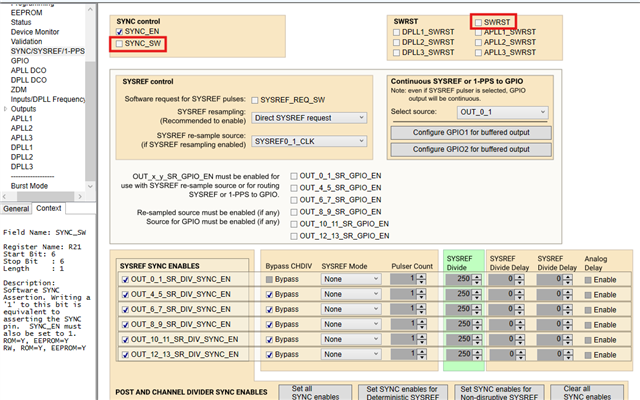The height and width of the screenshot is (400, 640).
Task: Open ZDM page in sidebar
Action: 19,90
